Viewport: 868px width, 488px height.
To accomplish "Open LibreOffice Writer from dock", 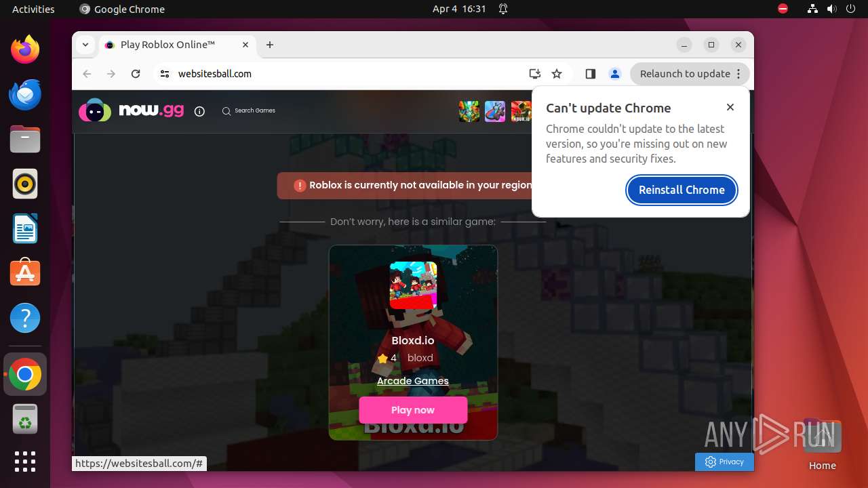I will pos(25,228).
